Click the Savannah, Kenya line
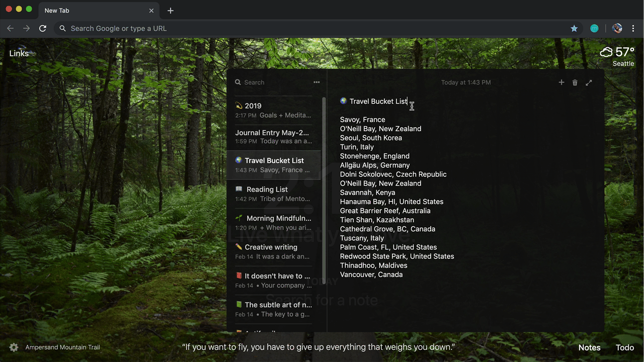Viewport: 644px width, 362px height. (x=367, y=193)
